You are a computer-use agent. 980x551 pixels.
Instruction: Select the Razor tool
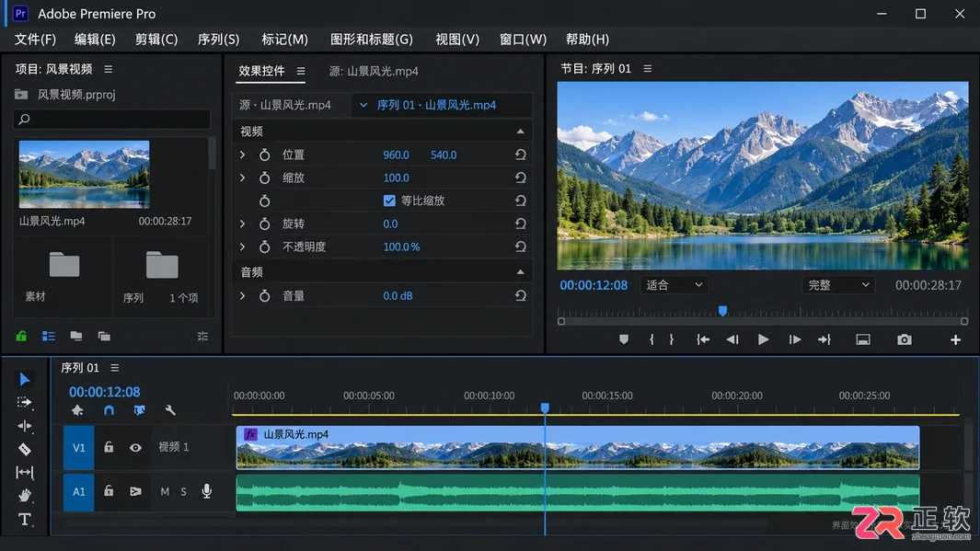click(x=24, y=449)
